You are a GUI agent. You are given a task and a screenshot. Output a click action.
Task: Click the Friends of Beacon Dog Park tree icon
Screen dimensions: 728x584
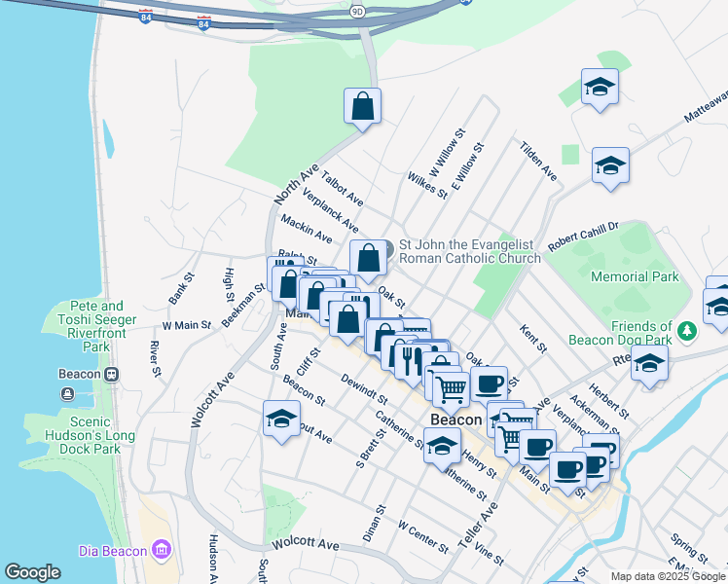click(x=687, y=332)
